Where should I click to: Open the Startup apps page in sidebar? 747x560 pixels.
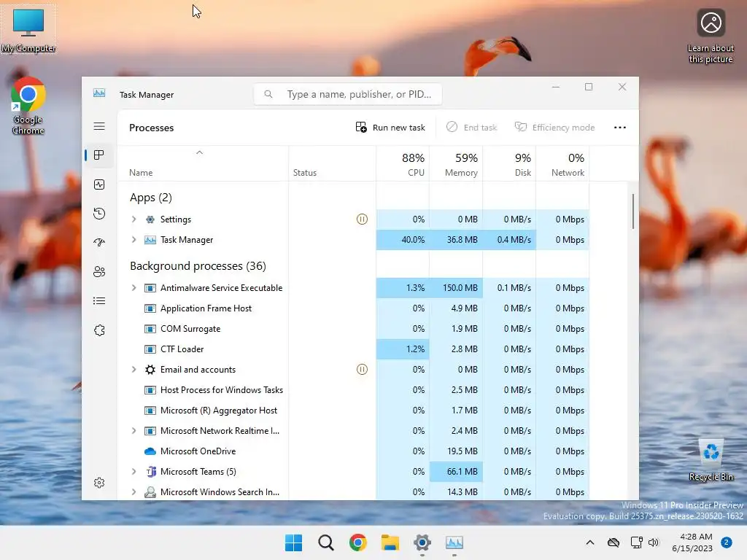coord(99,242)
